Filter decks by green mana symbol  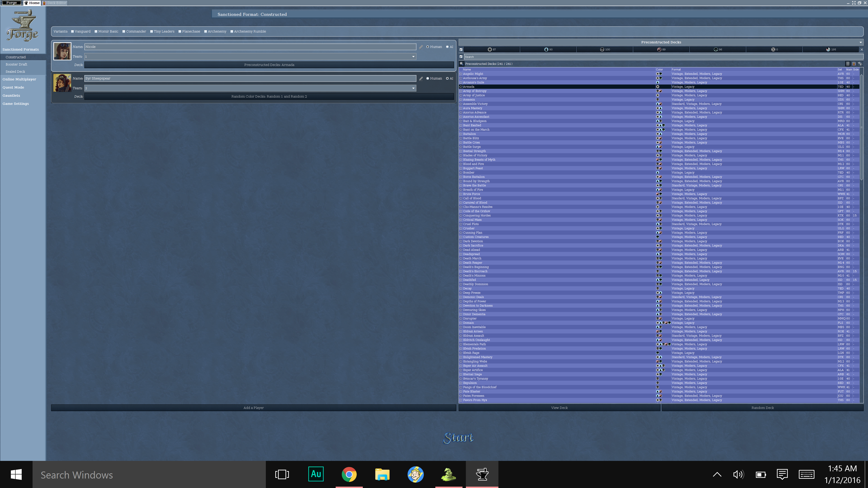(x=718, y=49)
